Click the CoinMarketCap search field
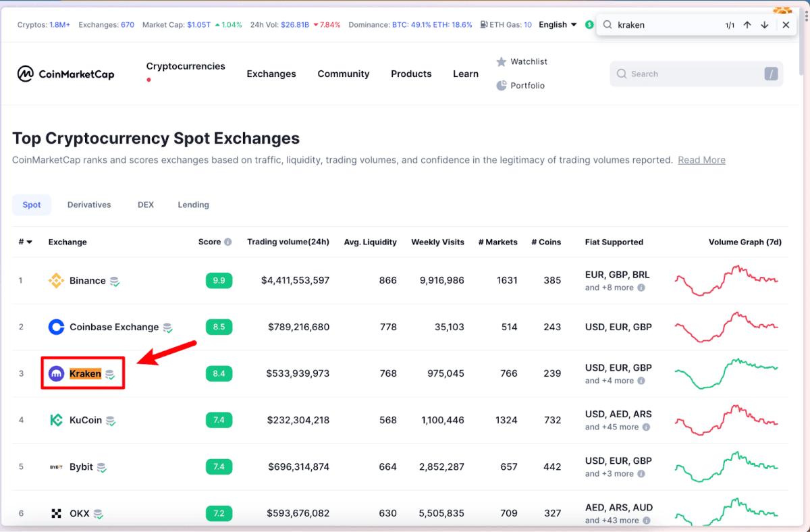 [695, 74]
